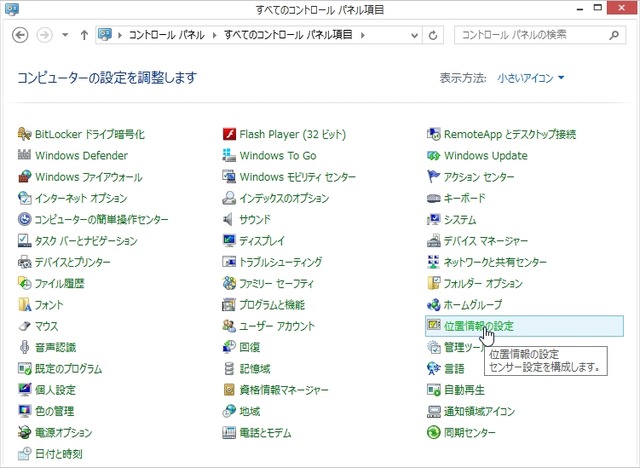Screen dimensions: 640x468
Task: Open ネットワークと共有センター link
Action: click(495, 262)
